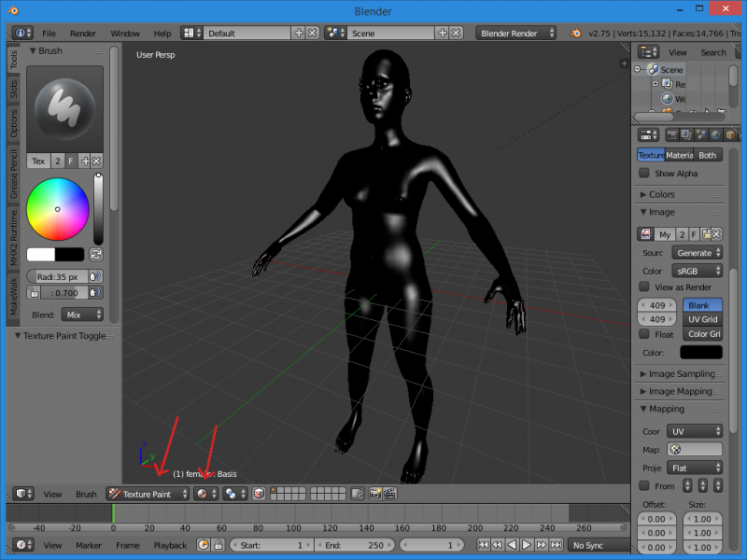Enable View as Render checkbox
The height and width of the screenshot is (560, 747).
[644, 287]
